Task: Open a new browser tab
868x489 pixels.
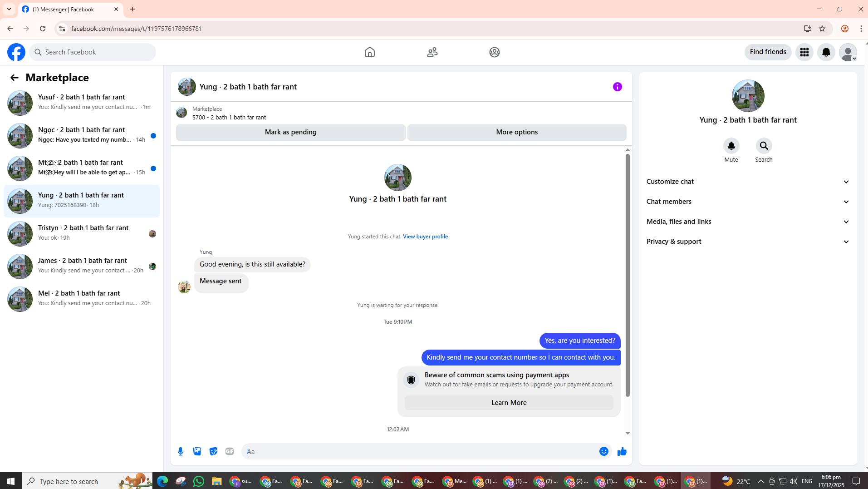Action: click(x=132, y=9)
